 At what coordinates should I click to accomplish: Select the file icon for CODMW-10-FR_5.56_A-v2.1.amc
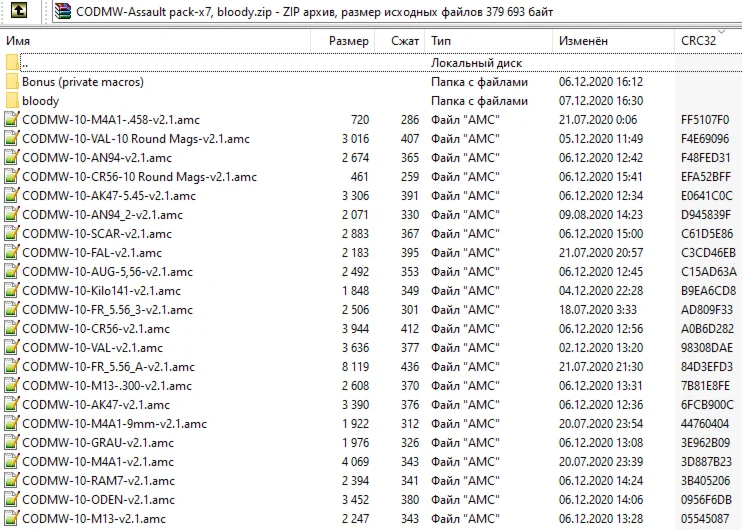pyautogui.click(x=12, y=366)
